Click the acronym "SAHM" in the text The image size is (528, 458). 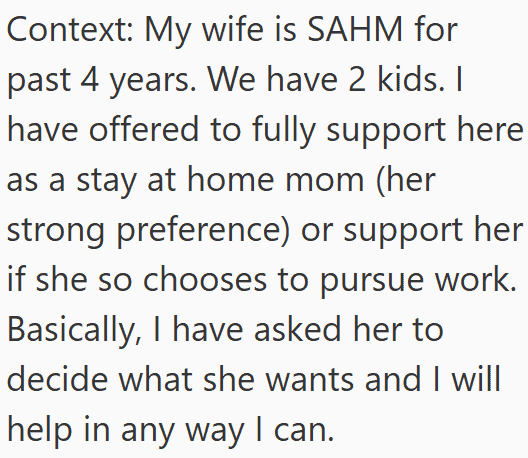(355, 29)
